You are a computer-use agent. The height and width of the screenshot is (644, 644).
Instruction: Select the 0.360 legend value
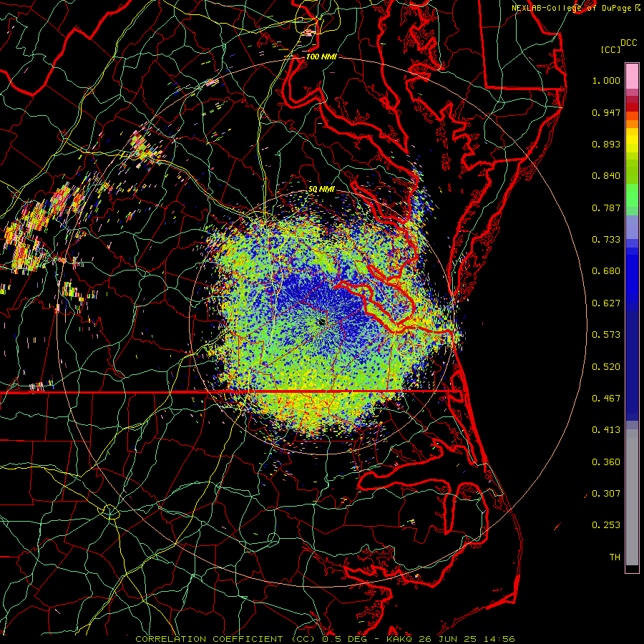606,462
